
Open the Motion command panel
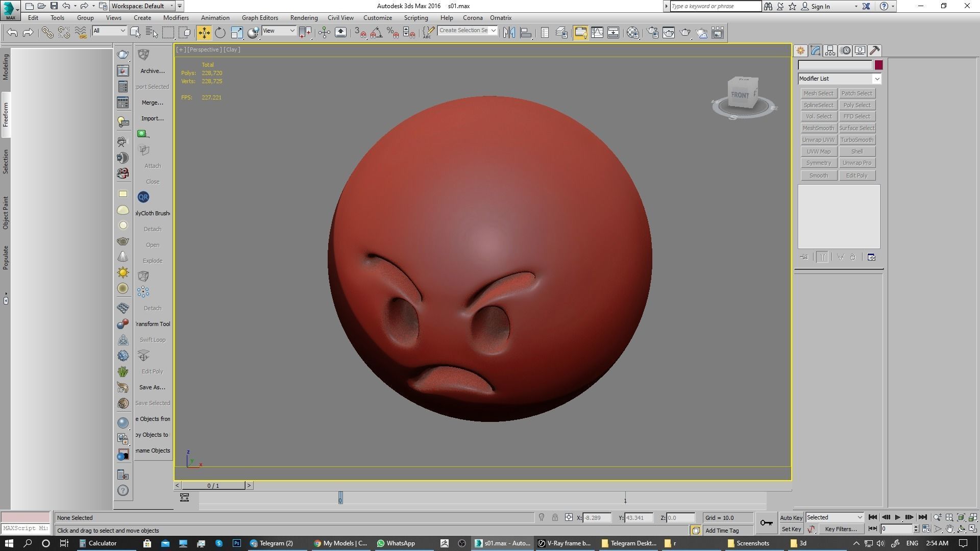point(845,51)
